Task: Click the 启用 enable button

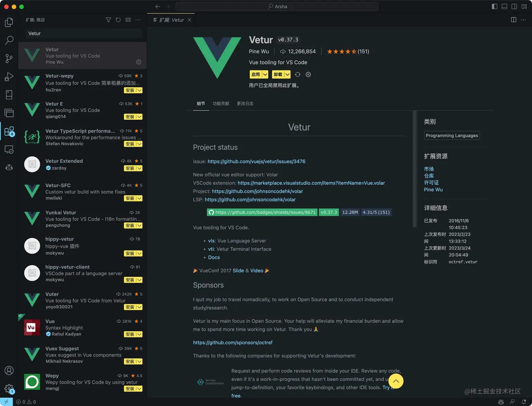Action: 256,75
